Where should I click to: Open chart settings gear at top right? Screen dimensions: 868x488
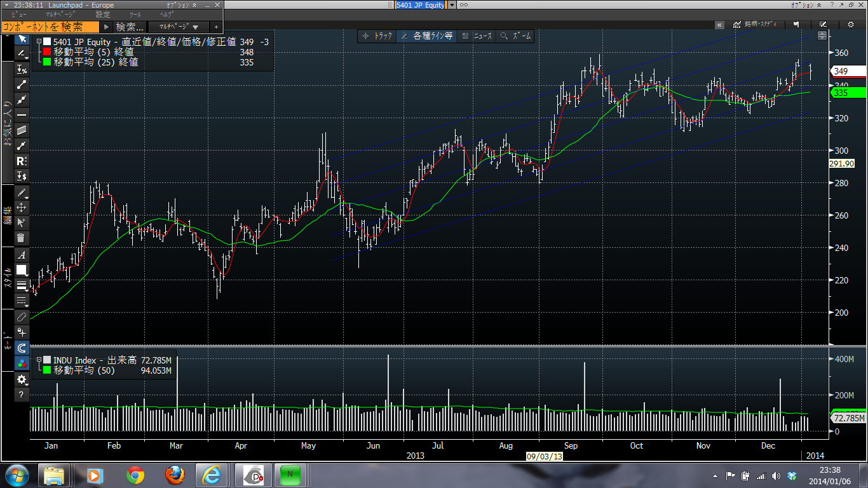click(851, 25)
